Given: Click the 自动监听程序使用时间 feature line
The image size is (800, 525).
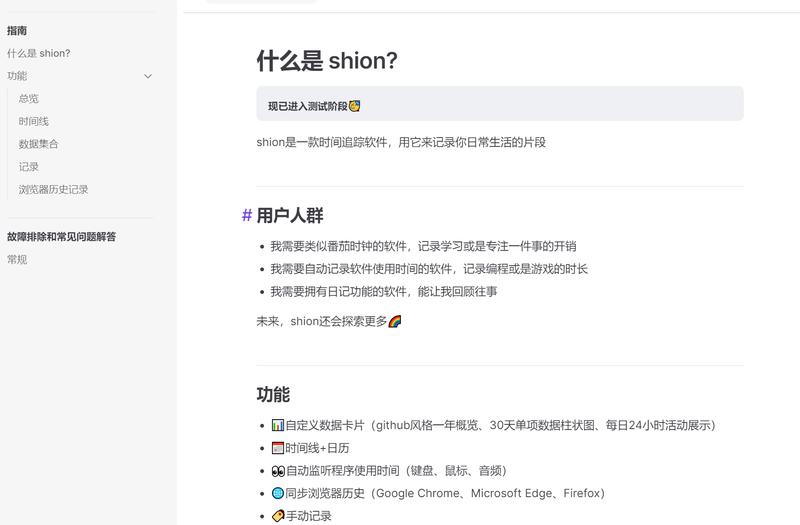Looking at the screenshot, I should point(389,470).
